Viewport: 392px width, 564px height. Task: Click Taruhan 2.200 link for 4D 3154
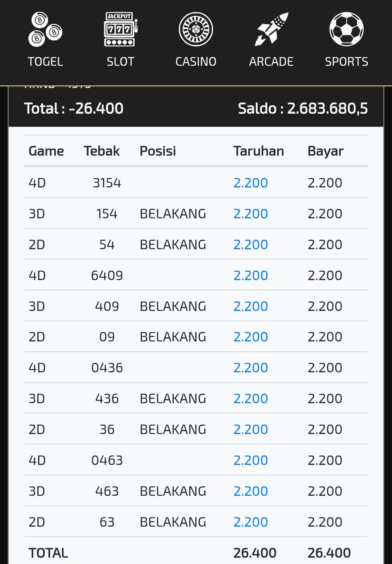coord(250,183)
